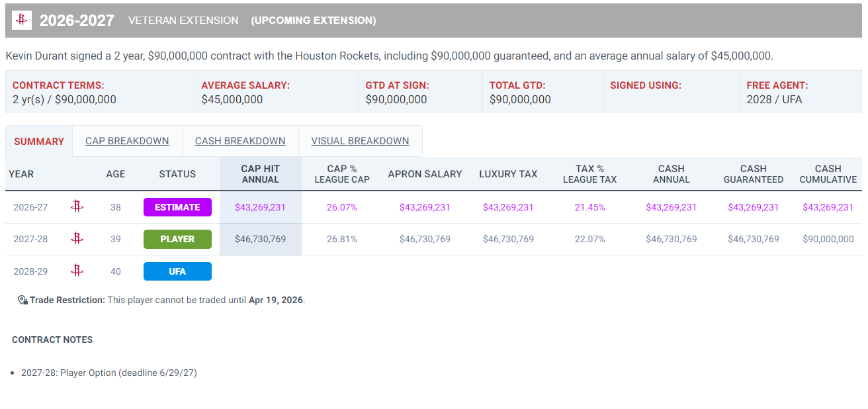This screenshot has height=409, width=868.
Task: Click the Rockets logo in 2028-29 row
Action: click(77, 271)
